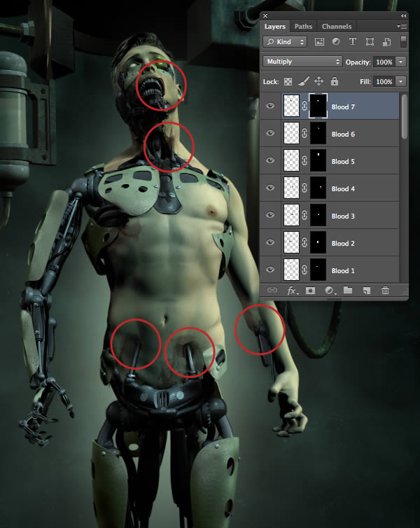Image resolution: width=420 pixels, height=528 pixels.
Task: Hide the Blood 4 layer
Action: (270, 188)
